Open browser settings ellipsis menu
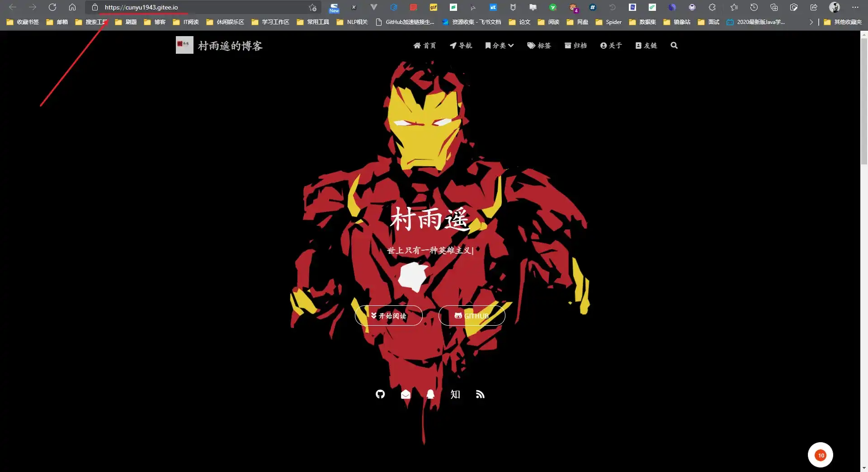This screenshot has height=472, width=868. (x=855, y=7)
